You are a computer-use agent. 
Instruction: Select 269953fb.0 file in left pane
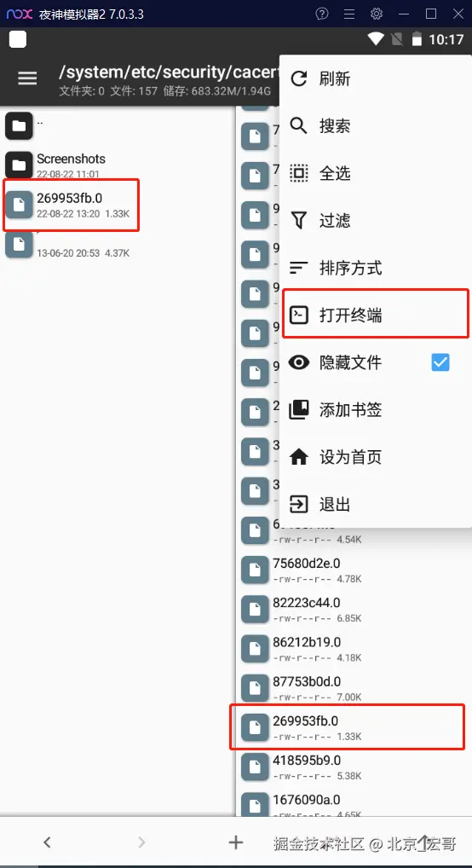point(71,205)
